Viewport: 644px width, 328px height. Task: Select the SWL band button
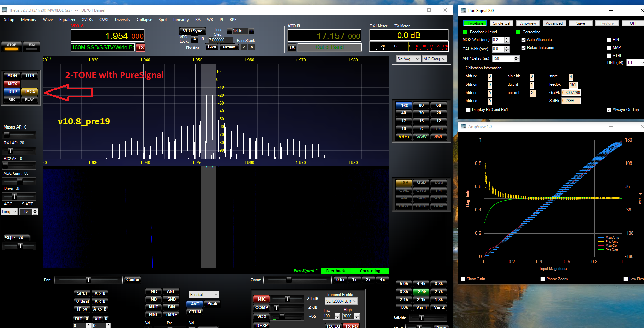[439, 137]
